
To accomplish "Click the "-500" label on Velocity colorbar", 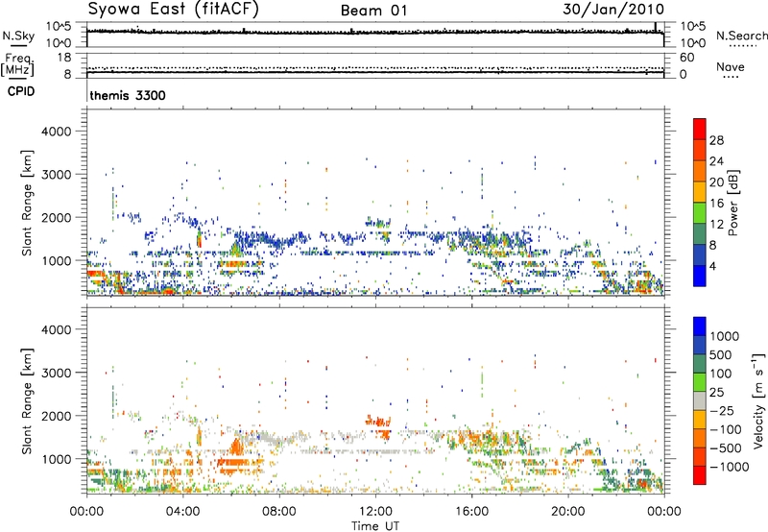I will 725,447.
